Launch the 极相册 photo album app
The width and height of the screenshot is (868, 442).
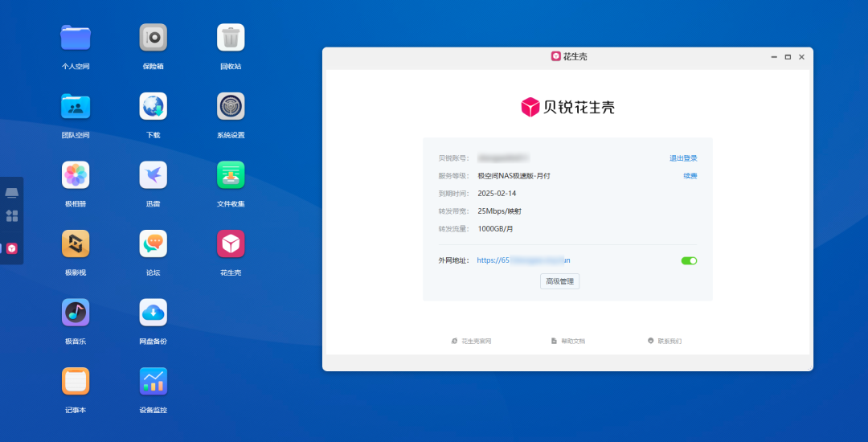[x=76, y=174]
